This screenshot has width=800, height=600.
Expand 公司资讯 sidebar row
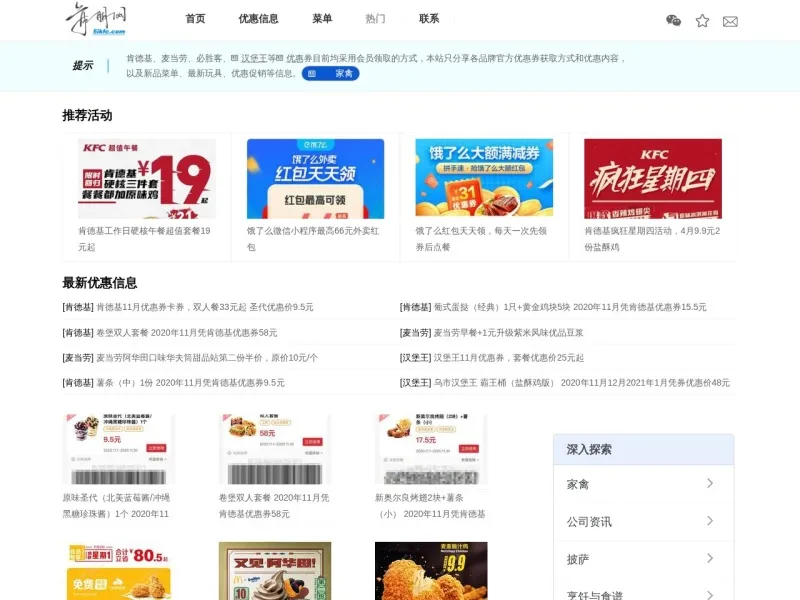tap(643, 521)
